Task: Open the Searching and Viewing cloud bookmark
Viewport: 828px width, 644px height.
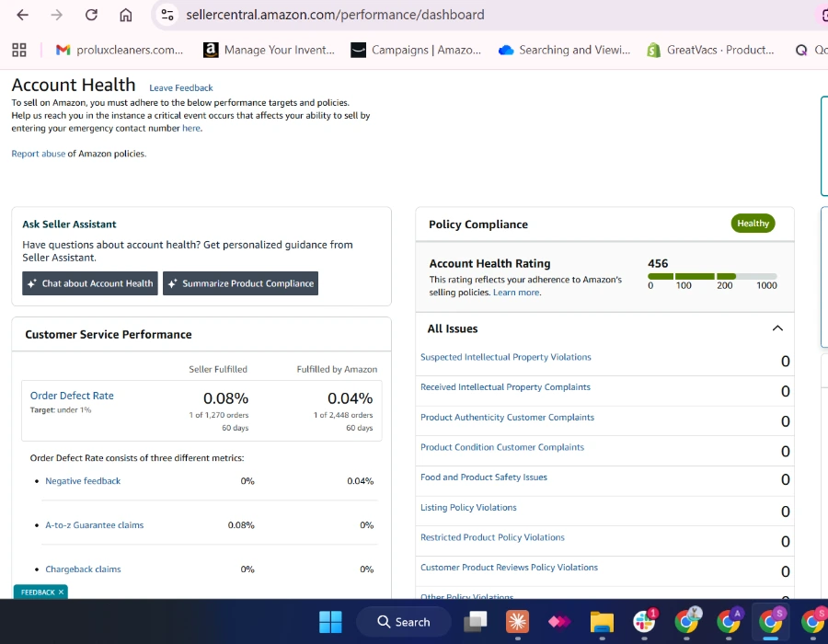Action: pyautogui.click(x=565, y=50)
